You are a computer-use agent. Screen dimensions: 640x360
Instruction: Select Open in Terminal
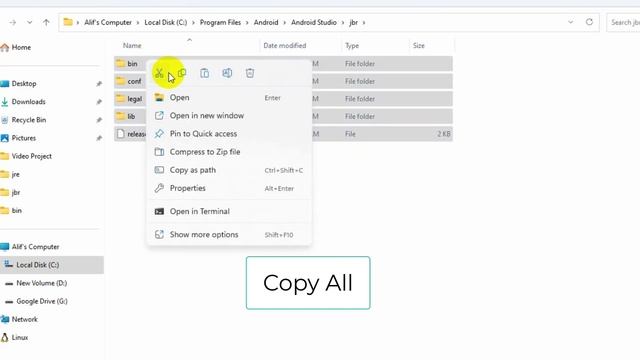pyautogui.click(x=229, y=211)
